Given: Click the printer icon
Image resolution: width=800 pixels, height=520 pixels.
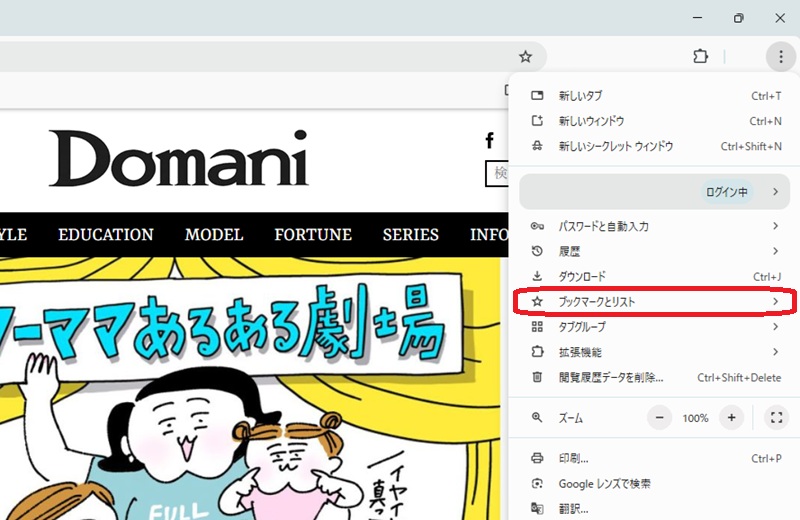Looking at the screenshot, I should pyautogui.click(x=537, y=458).
